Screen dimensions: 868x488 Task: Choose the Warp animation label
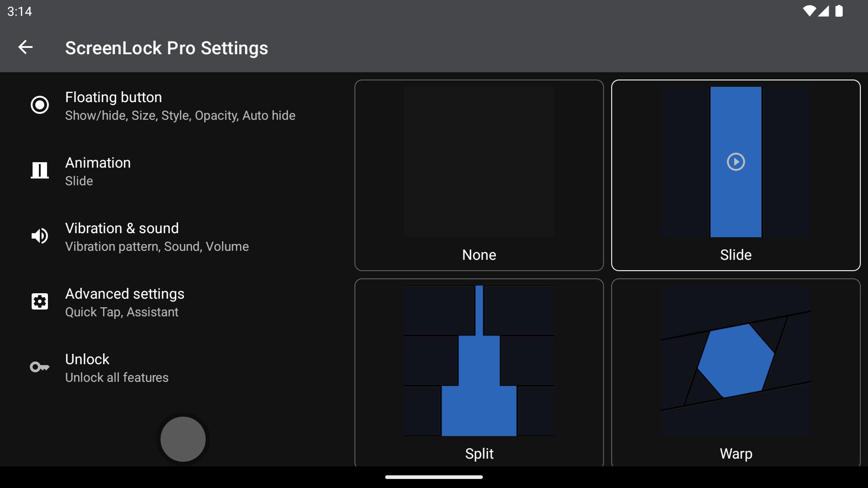[736, 453]
